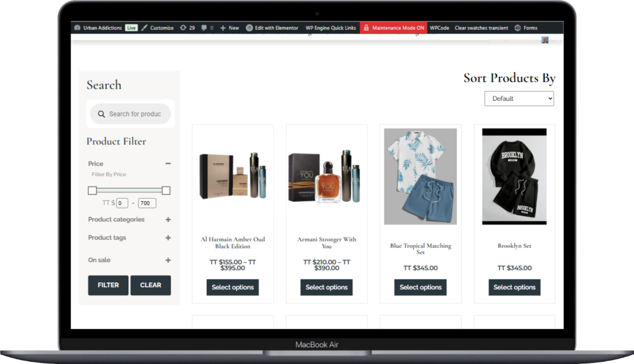The width and height of the screenshot is (634, 364).
Task: Open Al Harmain Amber Oud Black Edition title
Action: point(233,243)
